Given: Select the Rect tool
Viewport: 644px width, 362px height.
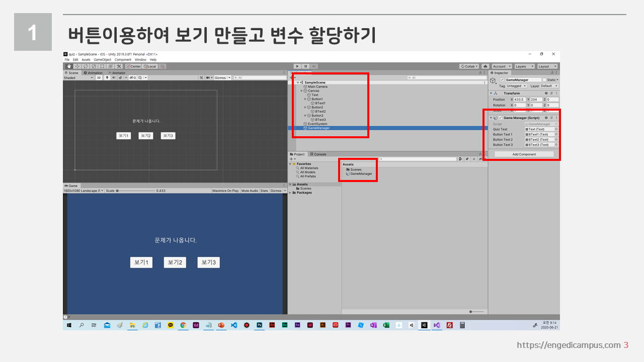Looking at the screenshot, I should tap(102, 66).
